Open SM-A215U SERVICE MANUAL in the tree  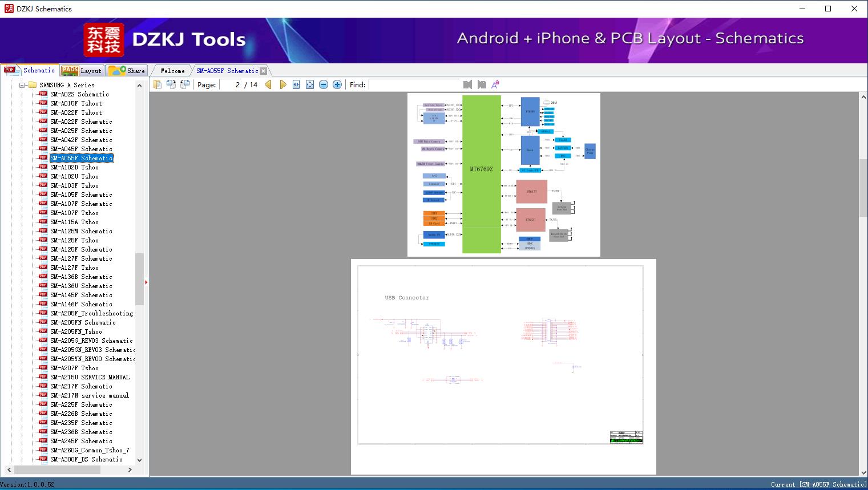[x=90, y=377]
